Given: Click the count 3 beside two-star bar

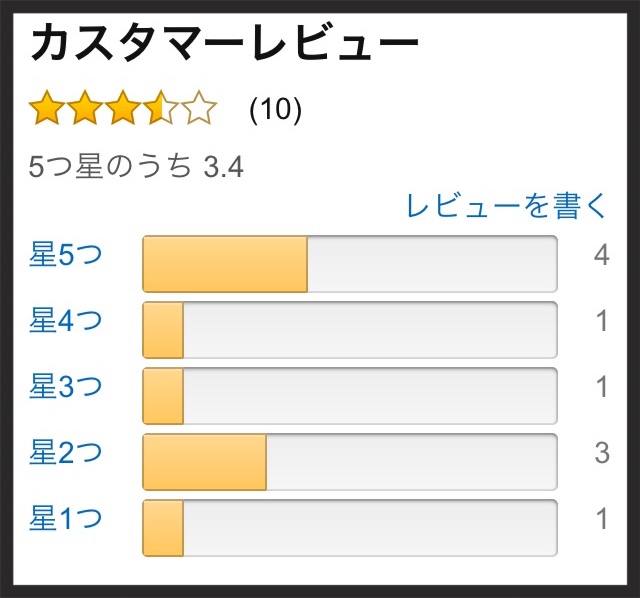Looking at the screenshot, I should coord(602,453).
